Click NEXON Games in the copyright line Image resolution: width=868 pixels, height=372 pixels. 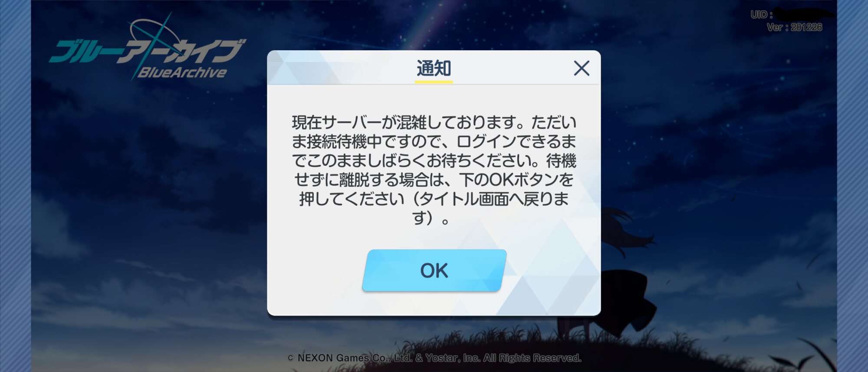coord(333,358)
